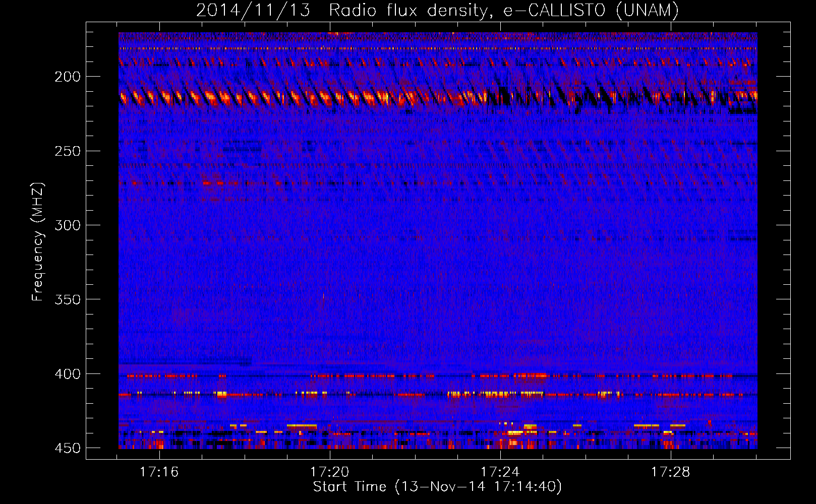Click the 17:16 time tick label
This screenshot has width=816, height=504.
pos(159,472)
